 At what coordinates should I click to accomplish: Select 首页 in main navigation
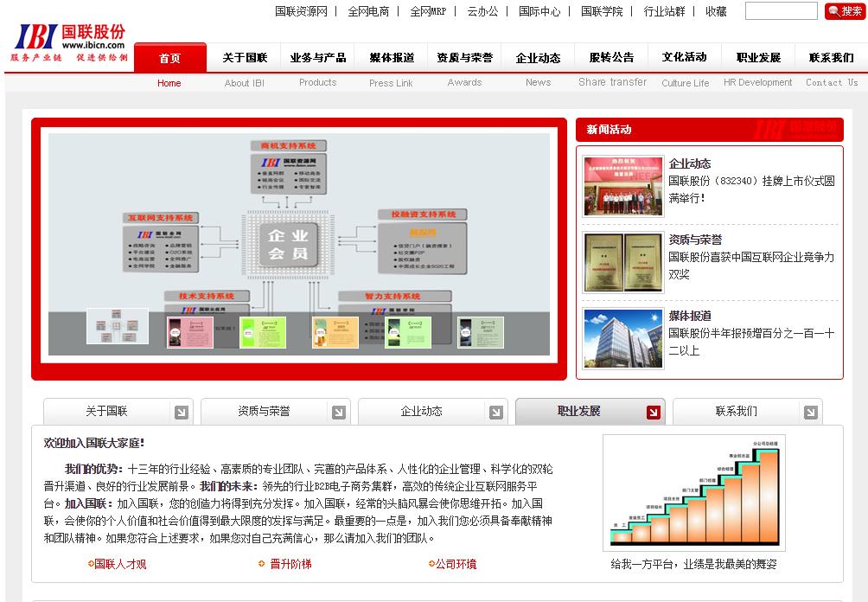170,58
